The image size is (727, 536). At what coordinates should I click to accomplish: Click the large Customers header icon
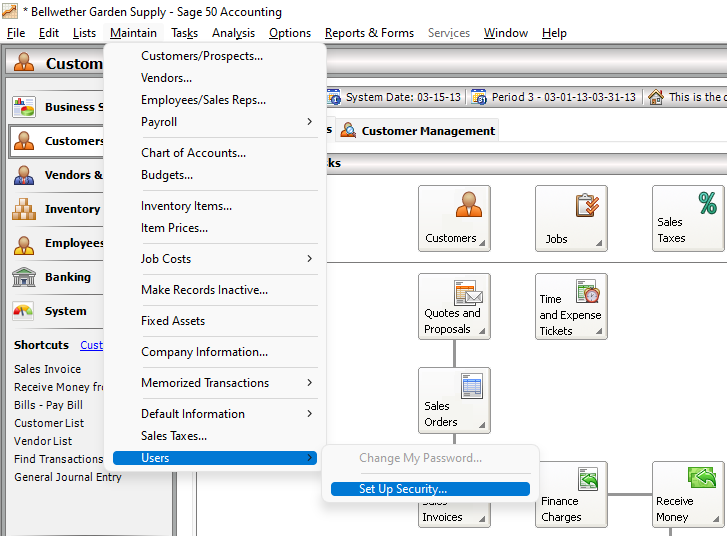(x=24, y=62)
